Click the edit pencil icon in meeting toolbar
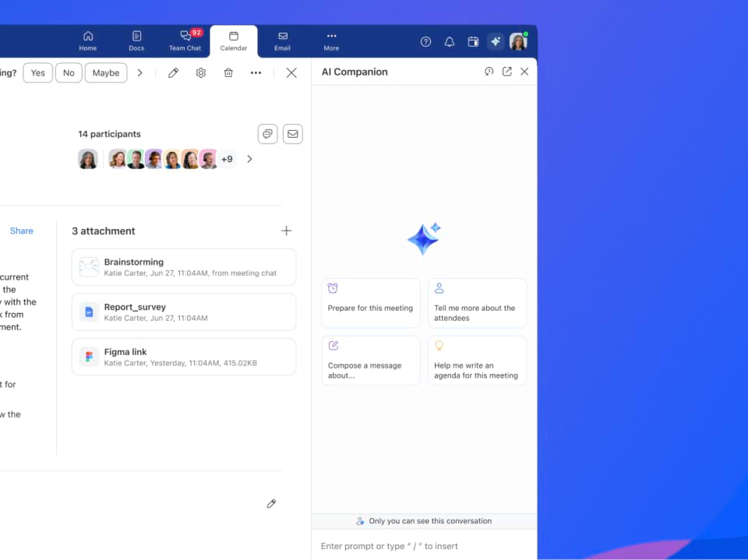Viewport: 748px width, 560px height. (174, 72)
